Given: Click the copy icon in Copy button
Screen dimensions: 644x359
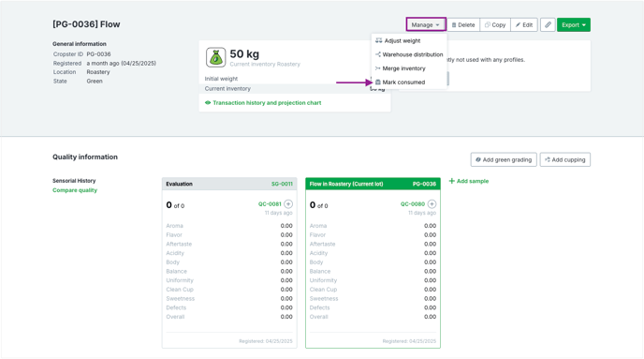Looking at the screenshot, I should coord(487,25).
